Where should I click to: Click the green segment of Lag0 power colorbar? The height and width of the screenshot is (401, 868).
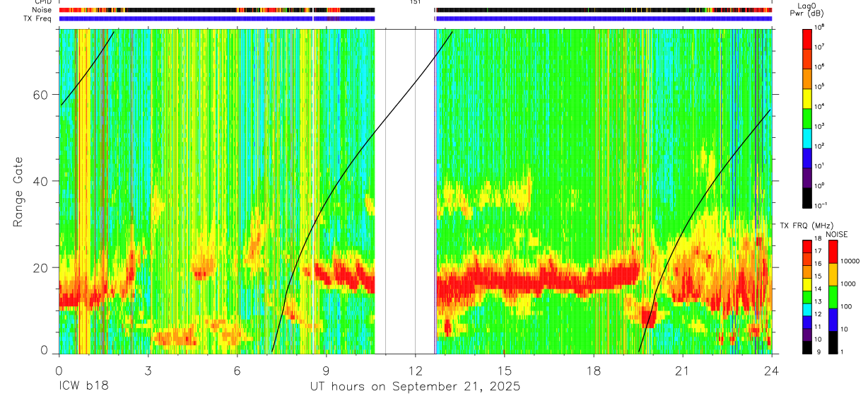point(807,117)
